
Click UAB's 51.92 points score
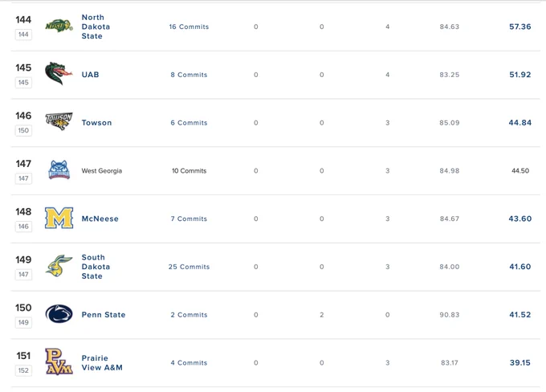tap(520, 75)
